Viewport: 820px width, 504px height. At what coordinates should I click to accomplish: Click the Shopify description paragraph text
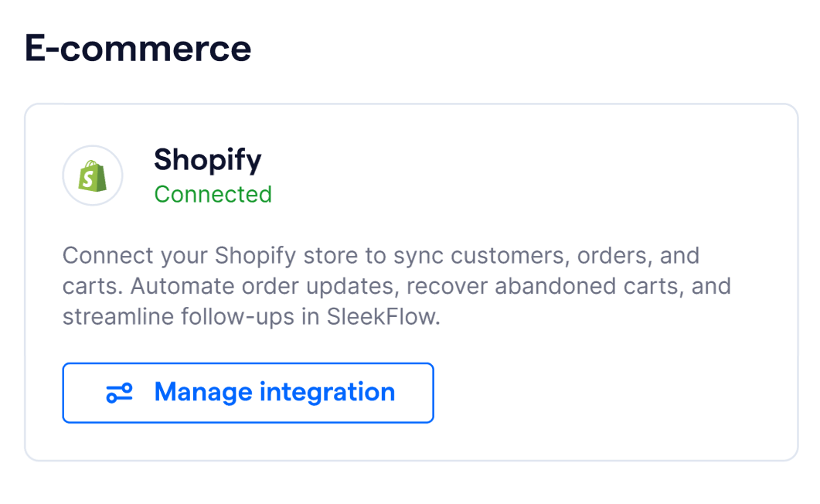click(x=396, y=286)
